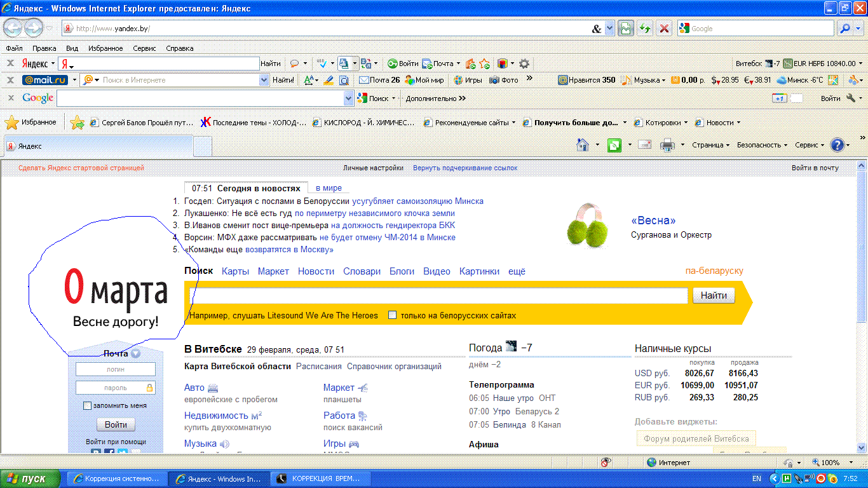Viewport: 868px width, 488px height.
Task: Expand the Страница command bar dropdown
Action: point(727,145)
